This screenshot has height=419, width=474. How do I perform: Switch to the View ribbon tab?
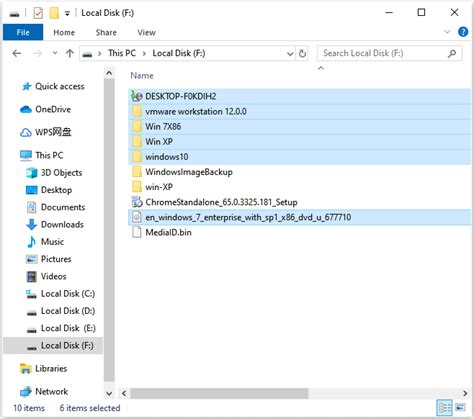(x=146, y=32)
